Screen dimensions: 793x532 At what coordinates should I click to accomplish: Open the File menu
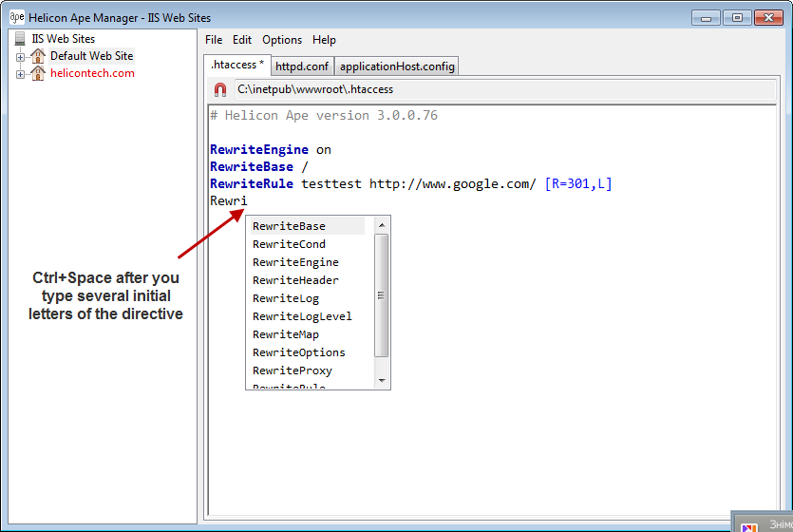(x=214, y=40)
